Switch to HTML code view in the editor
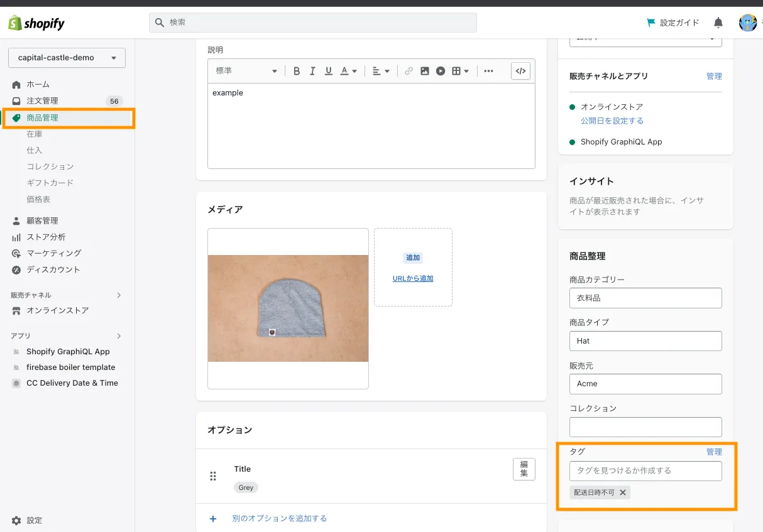 [x=520, y=70]
